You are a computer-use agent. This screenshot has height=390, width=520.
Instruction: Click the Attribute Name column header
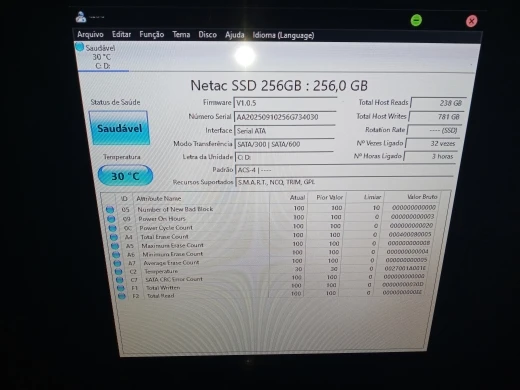pos(159,198)
